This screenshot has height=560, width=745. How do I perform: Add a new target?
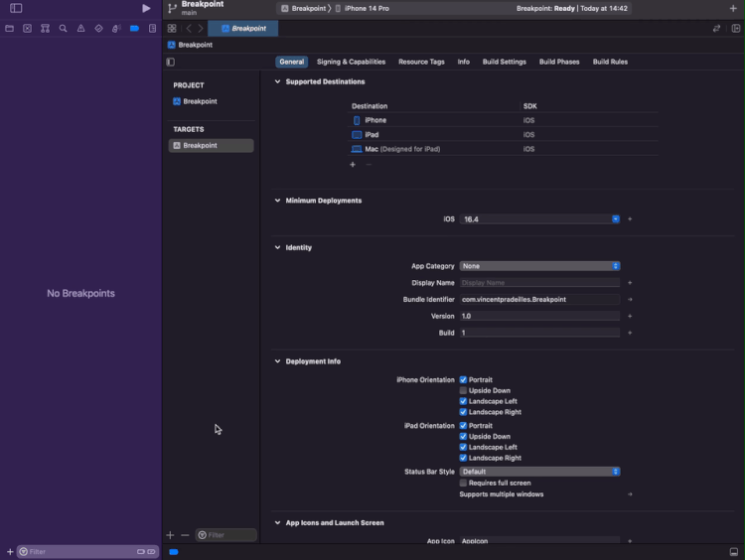click(170, 535)
